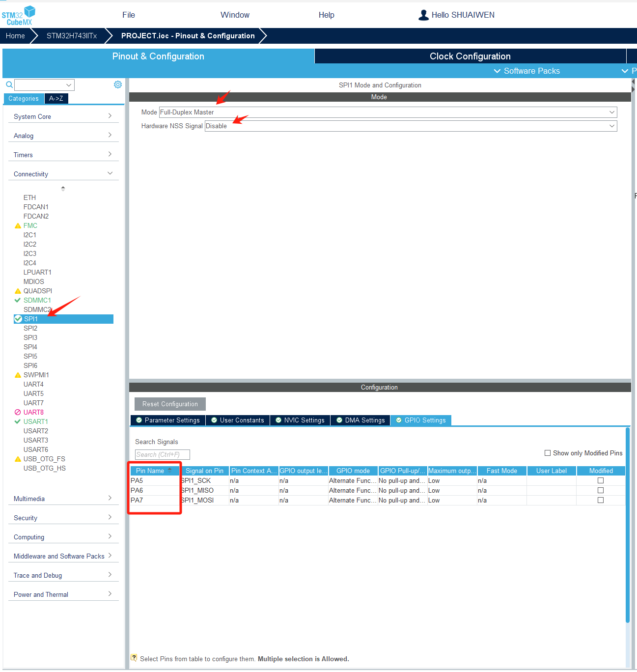This screenshot has width=637, height=672.
Task: Click the STM32H743IITx breadcrumb
Action: pyautogui.click(x=72, y=36)
